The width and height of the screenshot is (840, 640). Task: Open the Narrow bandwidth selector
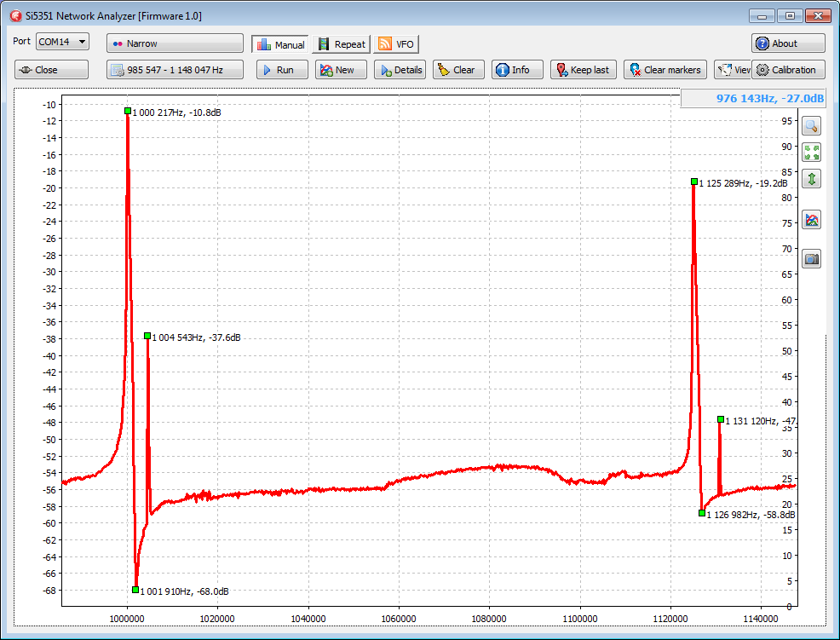point(175,43)
